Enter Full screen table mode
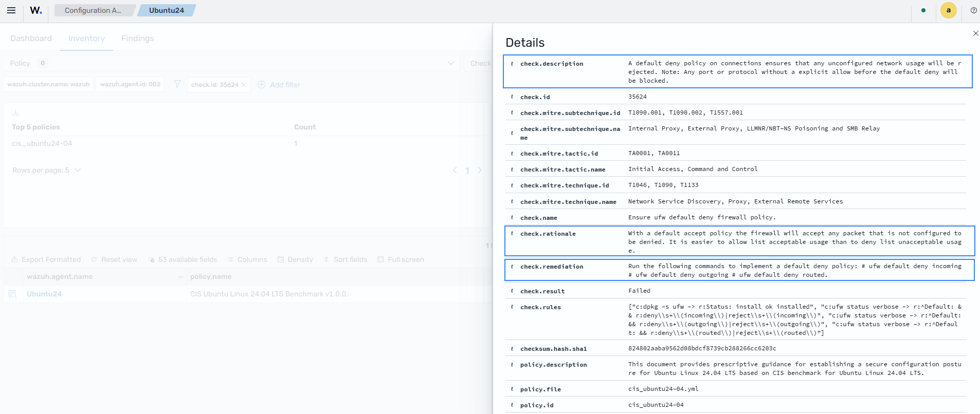 [401, 259]
